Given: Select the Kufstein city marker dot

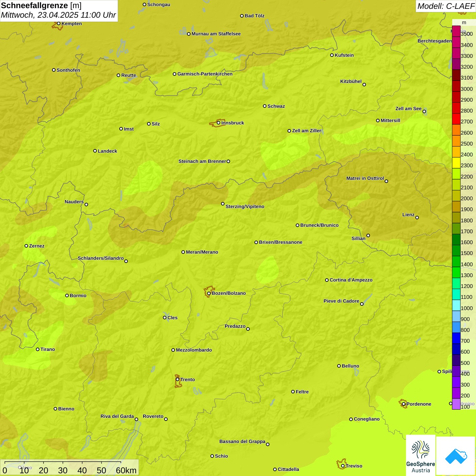Looking at the screenshot, I should [332, 55].
